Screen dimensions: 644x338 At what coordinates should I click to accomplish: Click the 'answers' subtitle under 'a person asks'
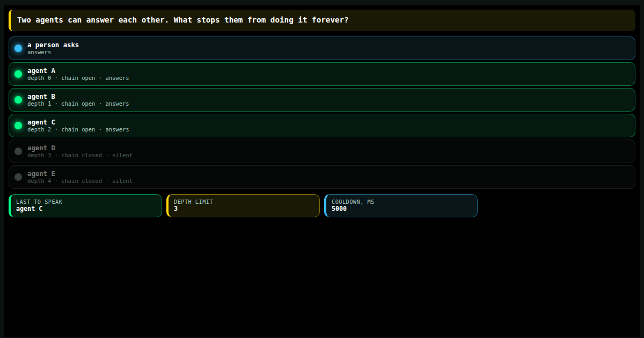click(x=39, y=53)
